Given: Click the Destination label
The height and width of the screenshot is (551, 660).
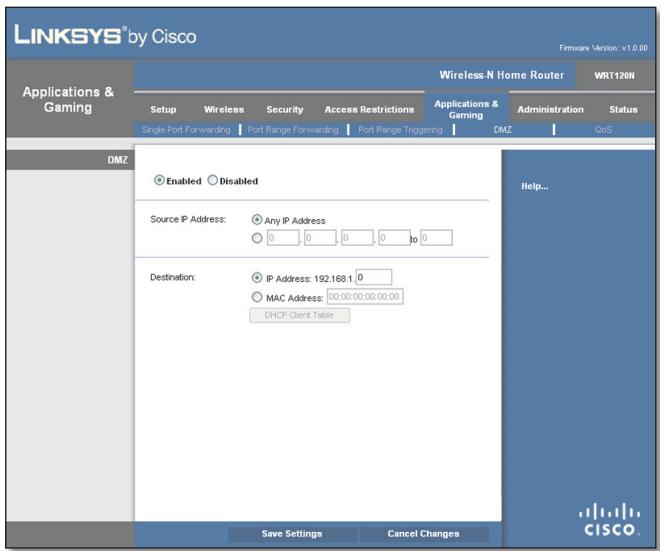Looking at the screenshot, I should [172, 277].
